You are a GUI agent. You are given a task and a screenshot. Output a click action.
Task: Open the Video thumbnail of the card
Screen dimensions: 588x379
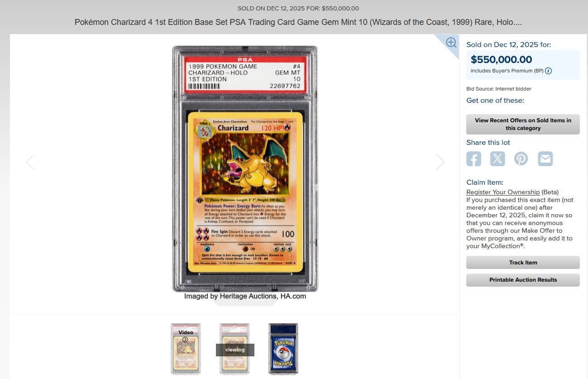click(186, 349)
